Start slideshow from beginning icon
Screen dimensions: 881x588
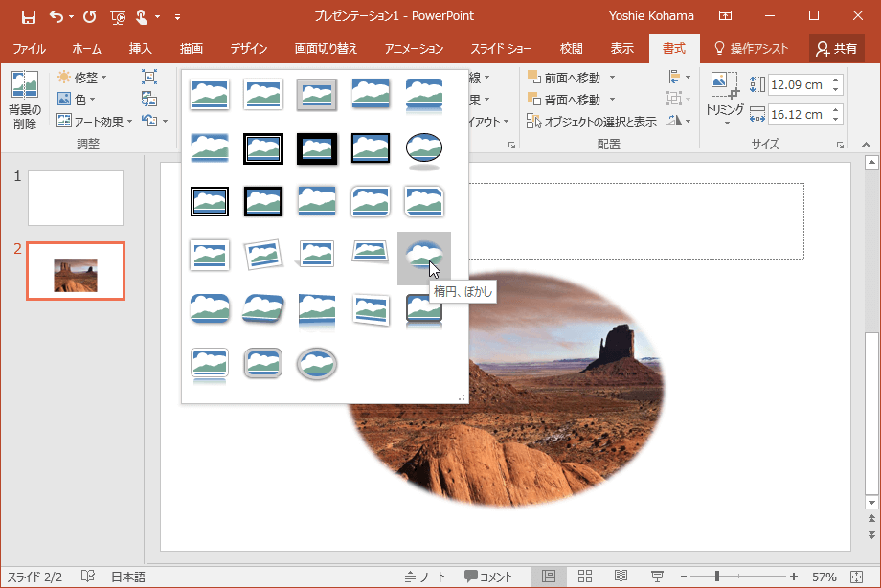click(x=118, y=17)
